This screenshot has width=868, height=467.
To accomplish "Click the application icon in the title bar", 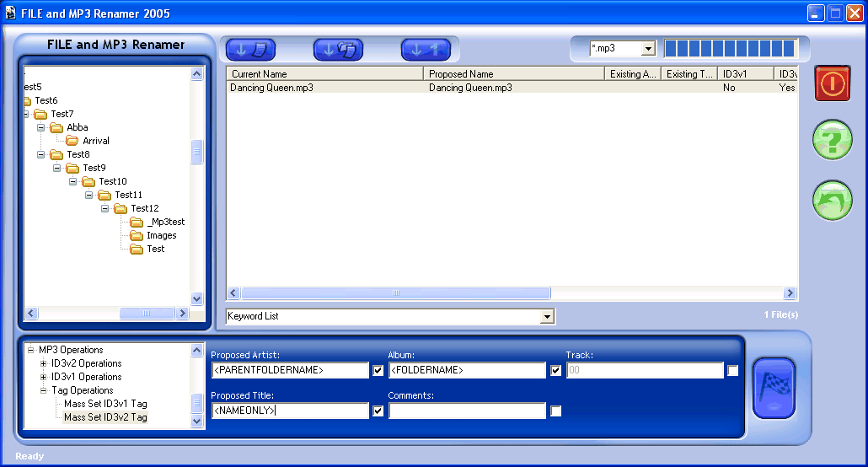I will click(x=10, y=13).
